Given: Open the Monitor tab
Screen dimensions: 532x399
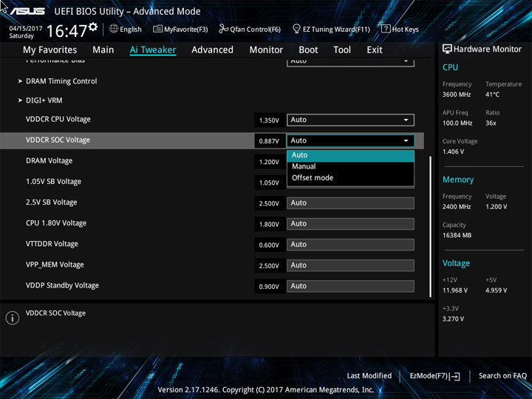Looking at the screenshot, I should coord(266,50).
